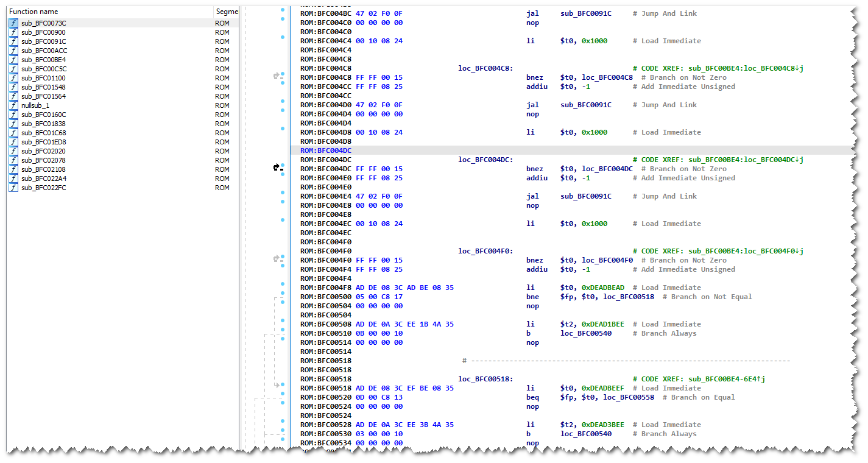This screenshot has height=463, width=868.
Task: Follow loc_BFC00558 operand in the beq instruction
Action: click(629, 397)
